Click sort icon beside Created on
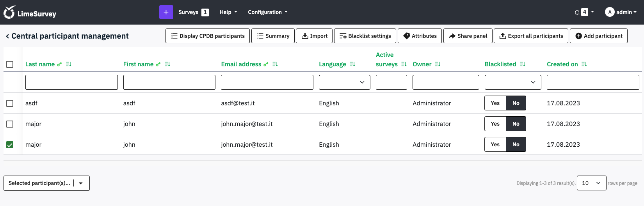644x206 pixels. (584, 64)
